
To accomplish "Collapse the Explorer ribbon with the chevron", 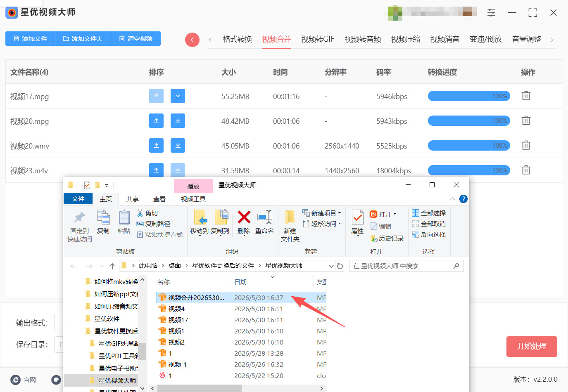I will (x=453, y=199).
